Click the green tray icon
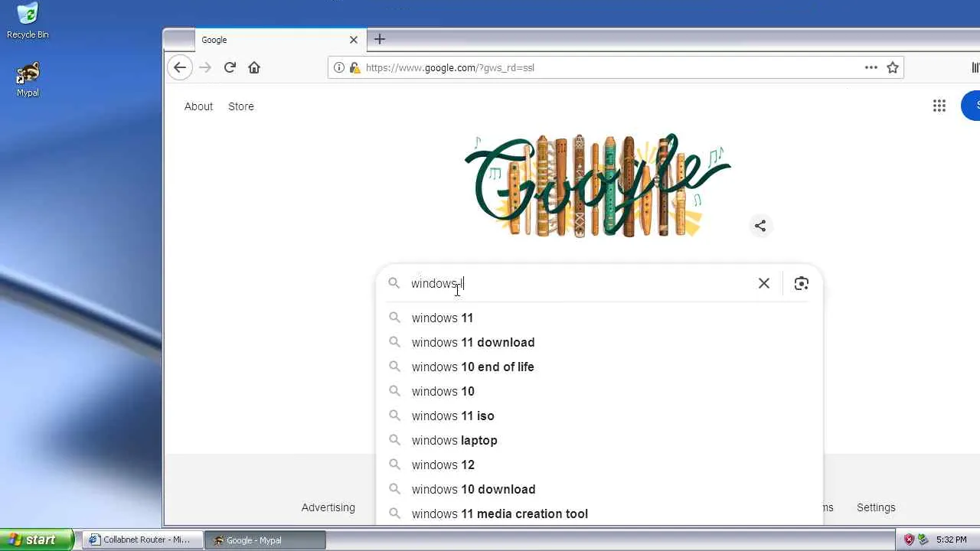This screenshot has height=551, width=980. (923, 540)
